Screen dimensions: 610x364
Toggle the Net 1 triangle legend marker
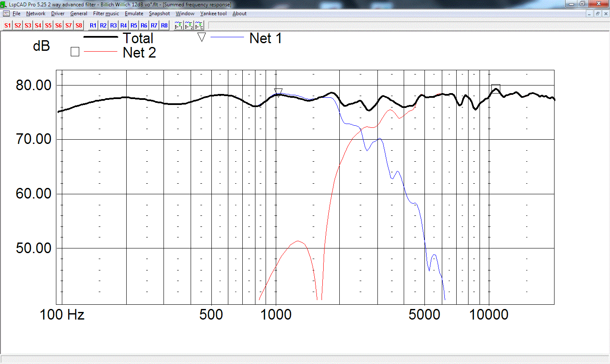click(x=202, y=37)
